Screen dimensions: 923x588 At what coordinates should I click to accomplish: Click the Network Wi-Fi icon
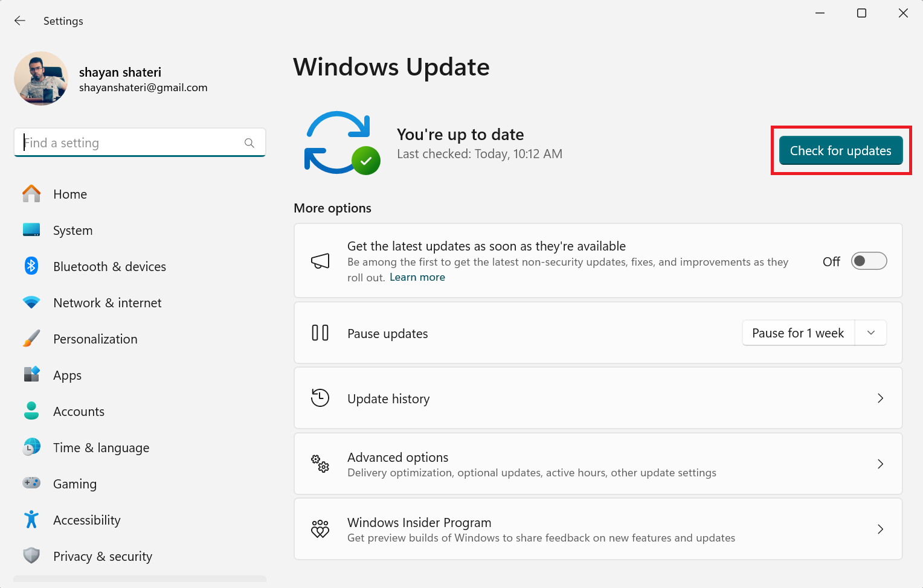click(31, 302)
